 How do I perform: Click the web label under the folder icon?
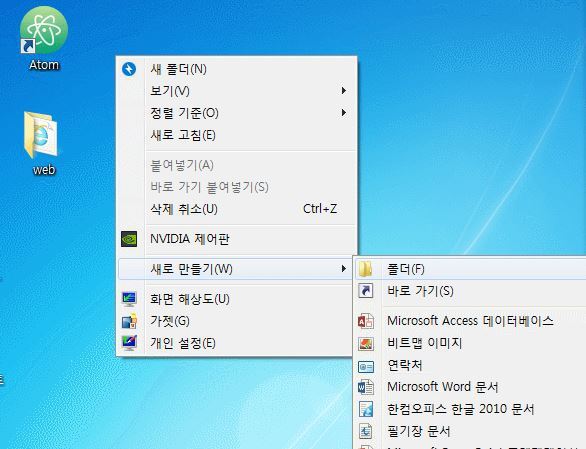44,170
